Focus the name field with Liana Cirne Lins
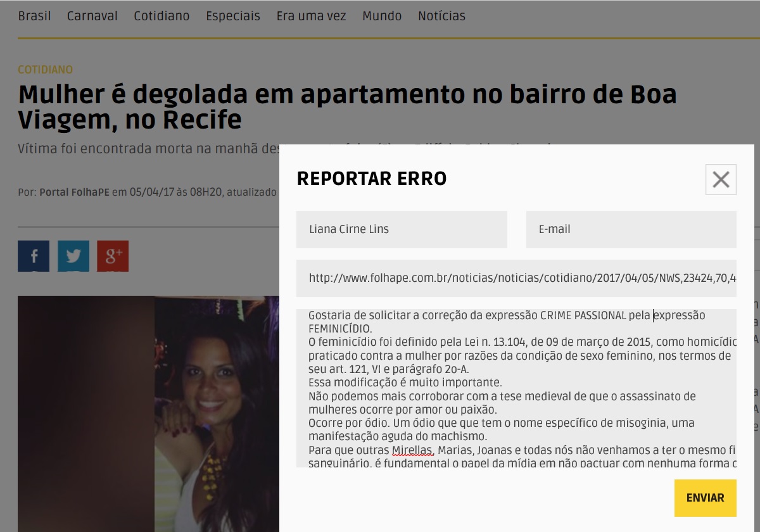Screen dimensions: 760x532 point(402,229)
